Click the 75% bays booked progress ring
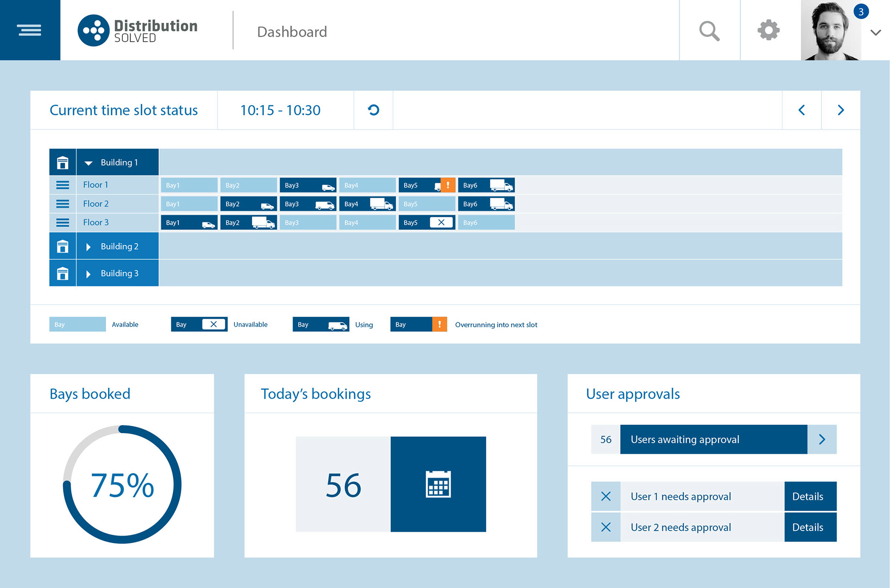 click(x=122, y=484)
